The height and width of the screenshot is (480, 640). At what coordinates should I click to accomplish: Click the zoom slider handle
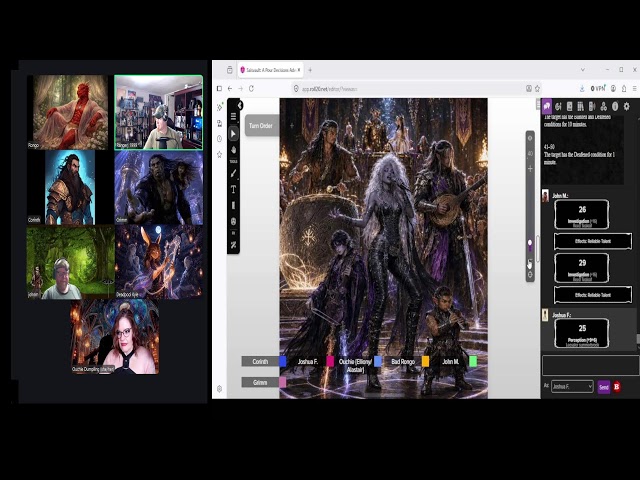coord(530,243)
